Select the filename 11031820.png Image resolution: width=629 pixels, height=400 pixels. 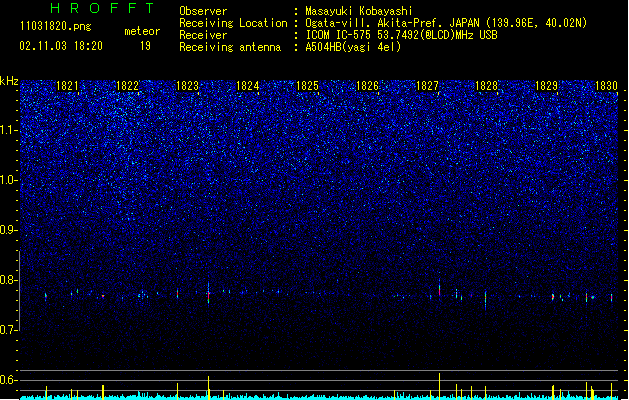(56, 26)
